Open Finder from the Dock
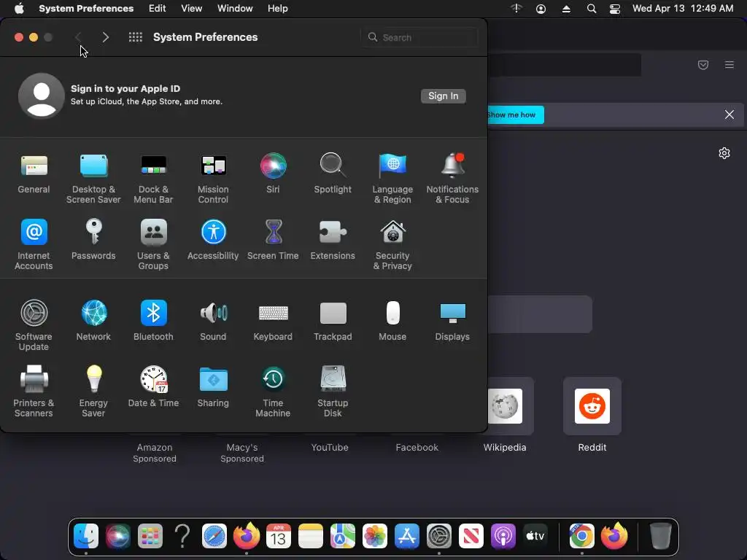This screenshot has width=747, height=560. (x=86, y=536)
